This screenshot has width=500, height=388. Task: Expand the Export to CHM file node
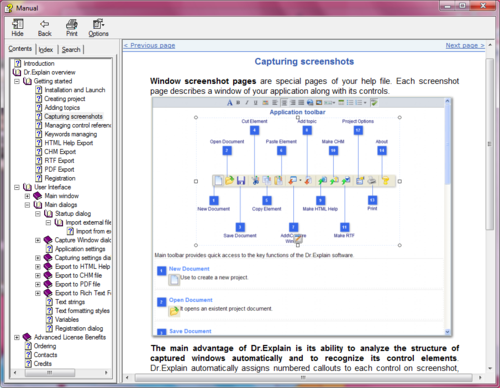coord(38,275)
